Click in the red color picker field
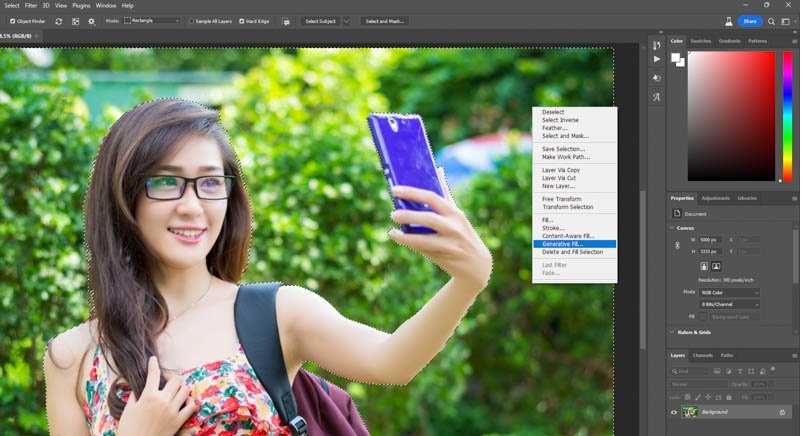 (x=730, y=110)
